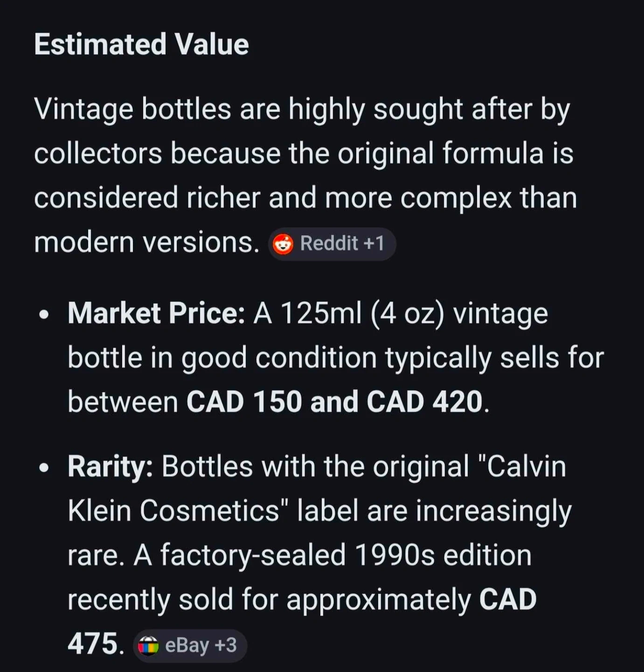This screenshot has width=644, height=672.
Task: Select the "Estimated Value" heading
Action: [x=141, y=44]
